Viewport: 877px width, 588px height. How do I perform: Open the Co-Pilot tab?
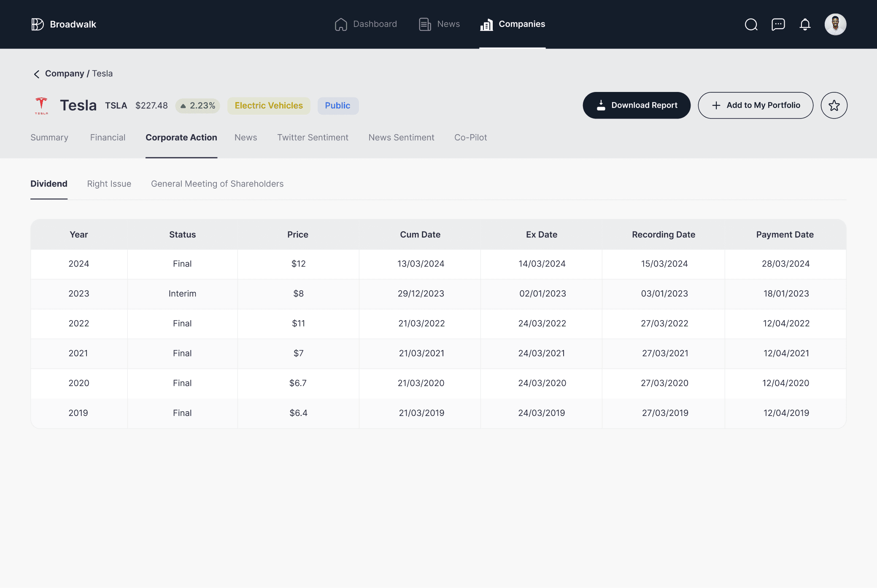click(x=470, y=138)
